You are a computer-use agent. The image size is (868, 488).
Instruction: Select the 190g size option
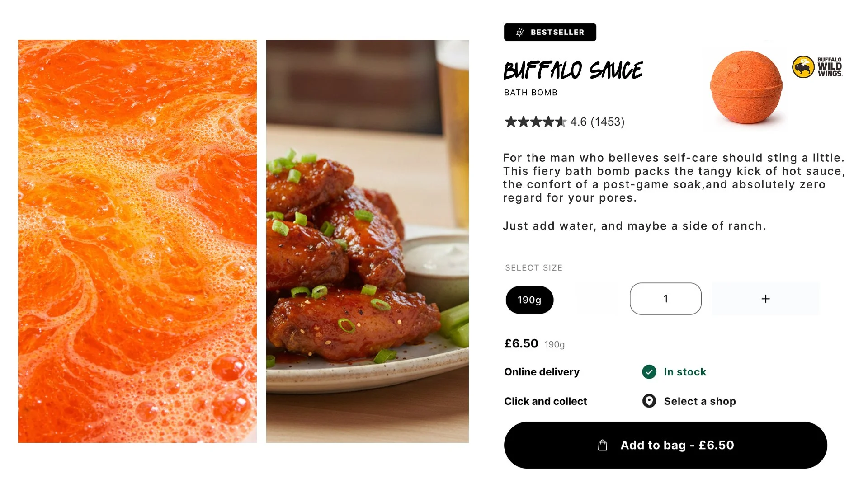[x=529, y=300]
